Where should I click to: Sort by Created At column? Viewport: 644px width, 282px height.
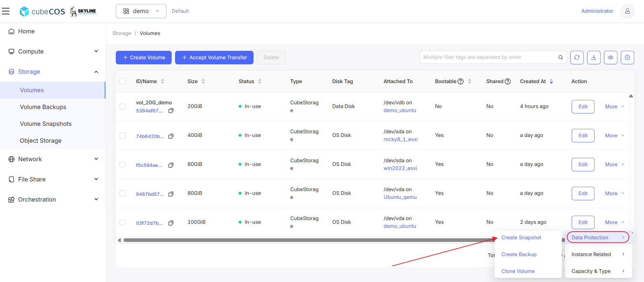point(551,81)
